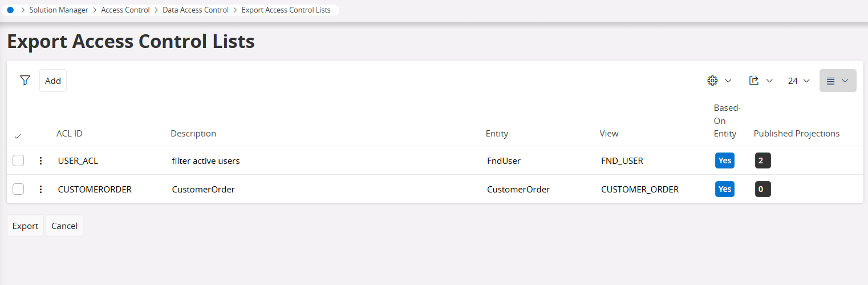The height and width of the screenshot is (285, 868).
Task: Sort by Description column header
Action: 193,133
